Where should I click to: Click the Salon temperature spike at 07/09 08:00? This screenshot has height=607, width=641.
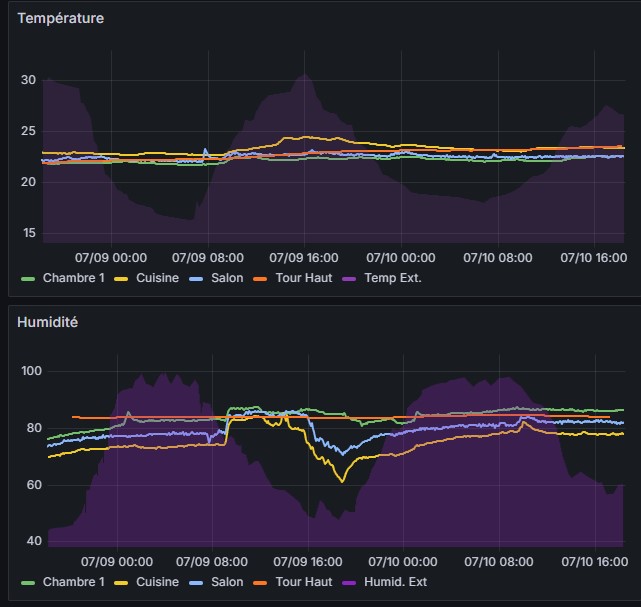(205, 149)
